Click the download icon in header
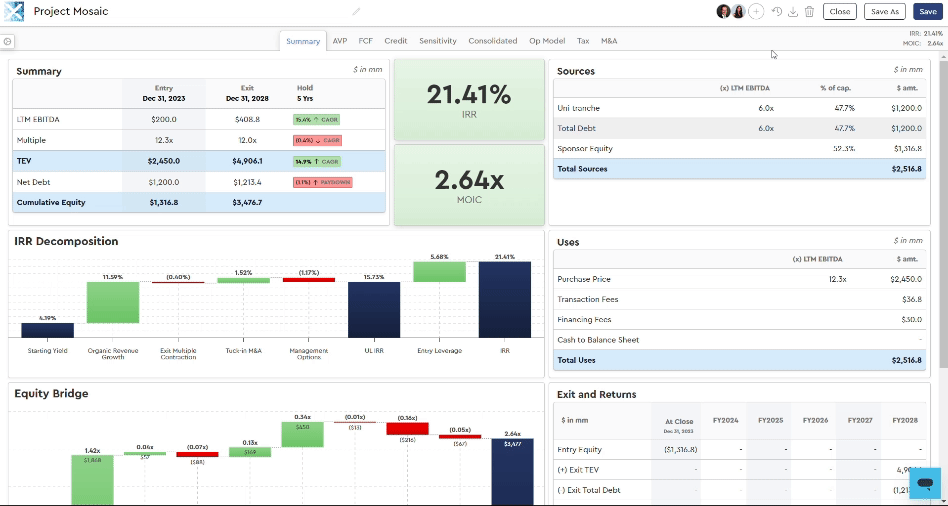This screenshot has height=506, width=948. [x=793, y=12]
